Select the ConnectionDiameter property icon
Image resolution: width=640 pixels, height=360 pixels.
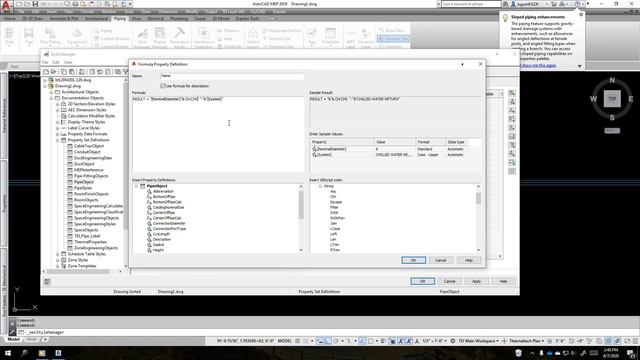[149, 223]
